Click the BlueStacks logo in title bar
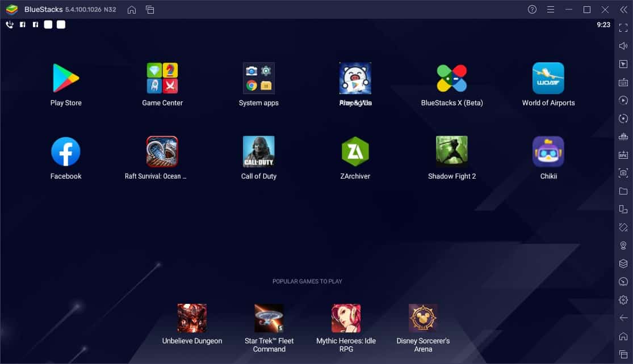Screen dimensions: 633x364 (x=12, y=9)
